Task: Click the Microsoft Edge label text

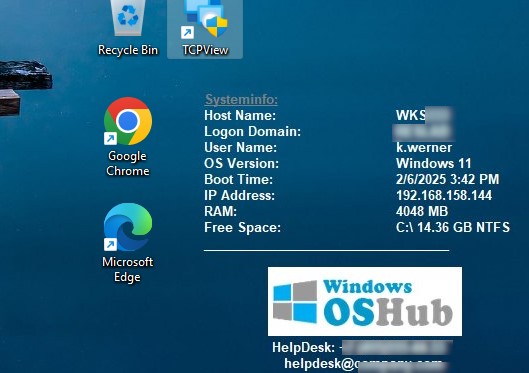Action: 128,269
